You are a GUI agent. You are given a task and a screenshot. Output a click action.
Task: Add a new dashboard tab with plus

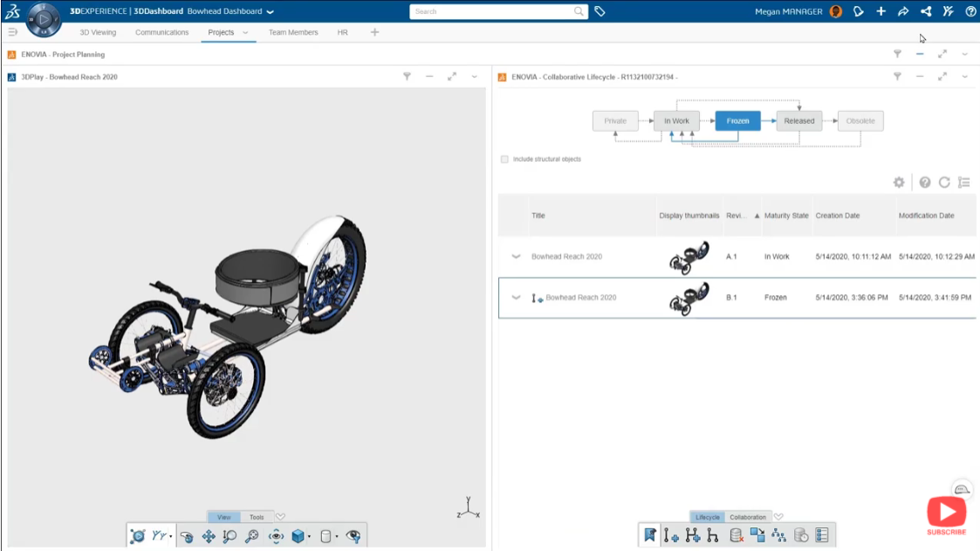point(374,32)
